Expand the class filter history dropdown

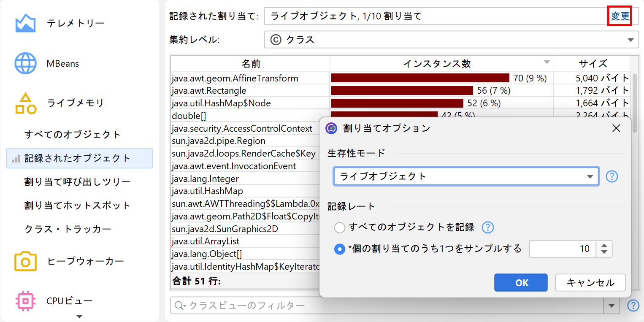tap(612, 306)
